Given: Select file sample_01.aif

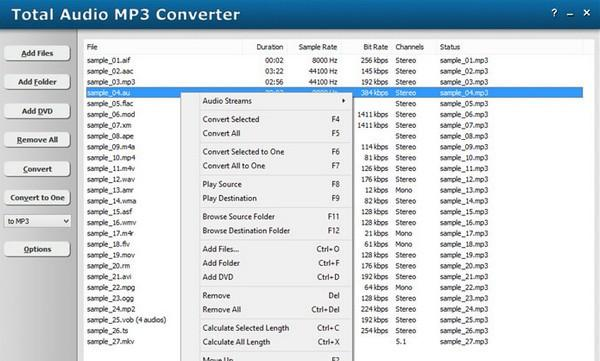Looking at the screenshot, I should click(109, 60).
